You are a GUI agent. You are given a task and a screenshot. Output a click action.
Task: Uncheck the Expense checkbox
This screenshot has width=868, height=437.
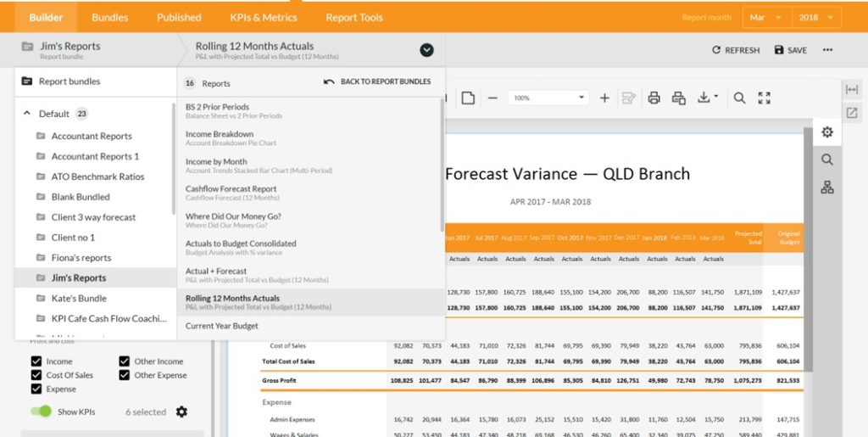(36, 389)
